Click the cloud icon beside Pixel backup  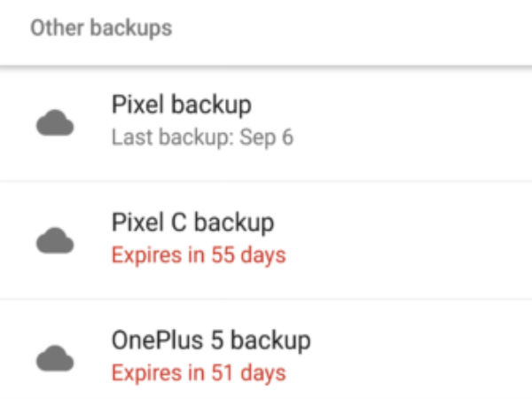(x=55, y=123)
